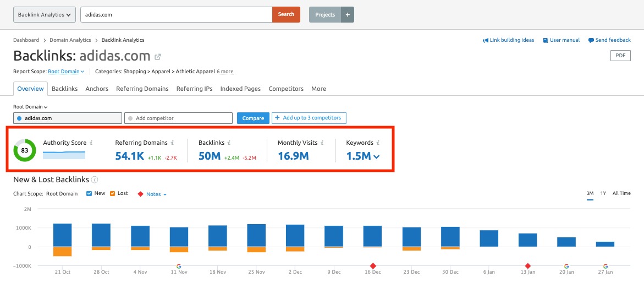The image size is (644, 288).
Task: Click the 16.9M Monthly Visits value
Action: pyautogui.click(x=293, y=156)
